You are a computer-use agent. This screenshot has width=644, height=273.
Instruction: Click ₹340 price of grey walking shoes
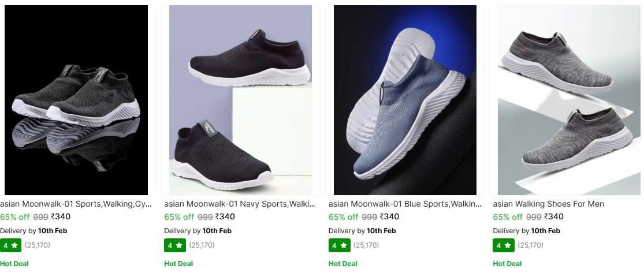pyautogui.click(x=553, y=217)
